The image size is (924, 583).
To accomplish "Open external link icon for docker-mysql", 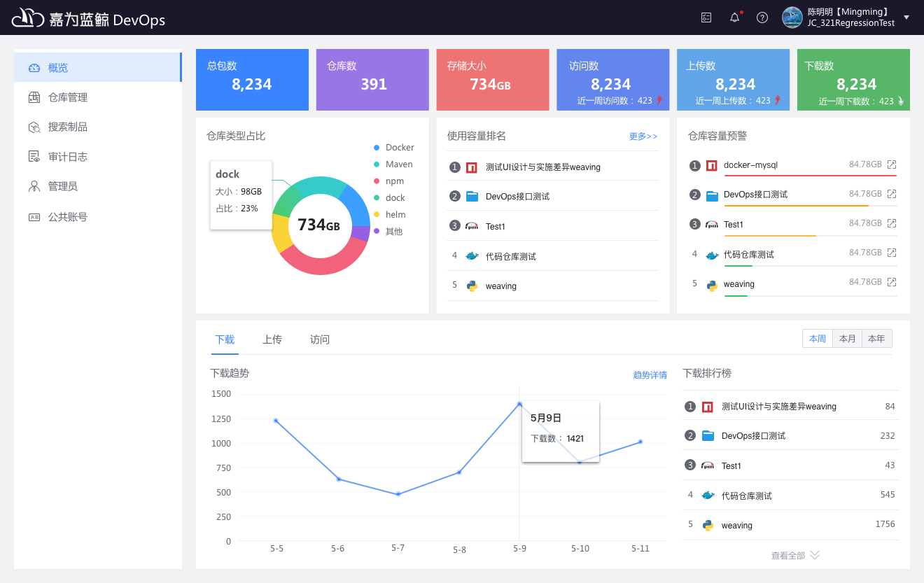I will tap(892, 164).
